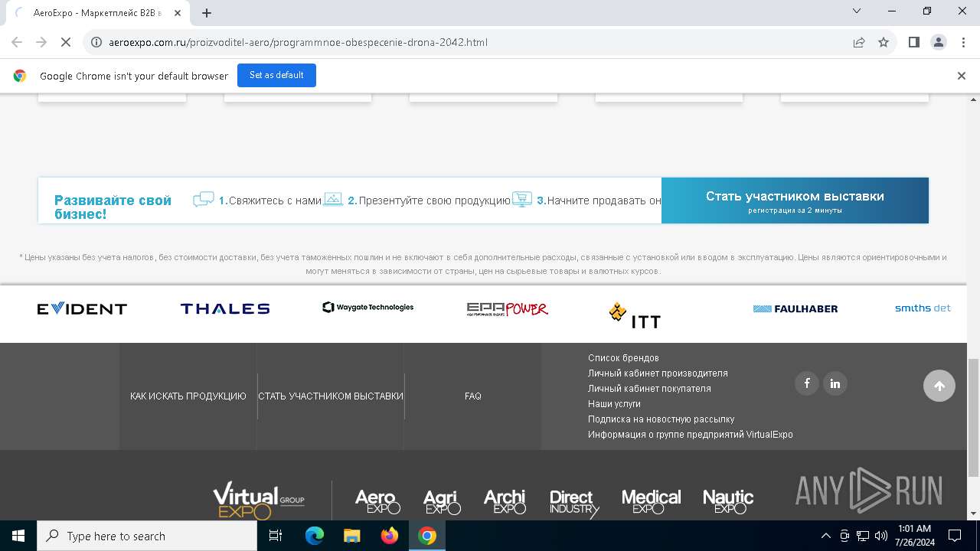Image resolution: width=980 pixels, height=551 pixels.
Task: Open the EVIDENT brand logo
Action: 82,308
